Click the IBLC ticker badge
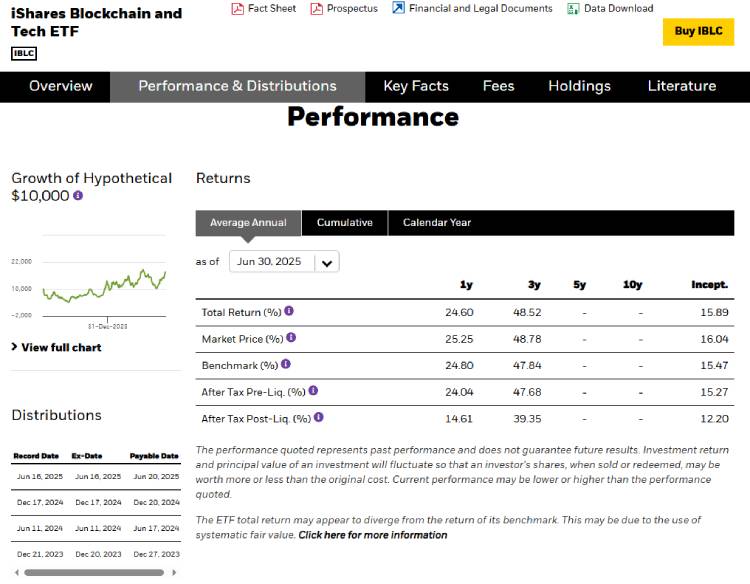The image size is (750, 584). 24,53
